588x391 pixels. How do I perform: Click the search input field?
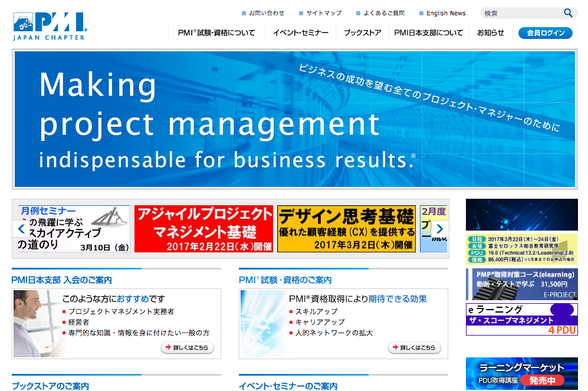(523, 13)
